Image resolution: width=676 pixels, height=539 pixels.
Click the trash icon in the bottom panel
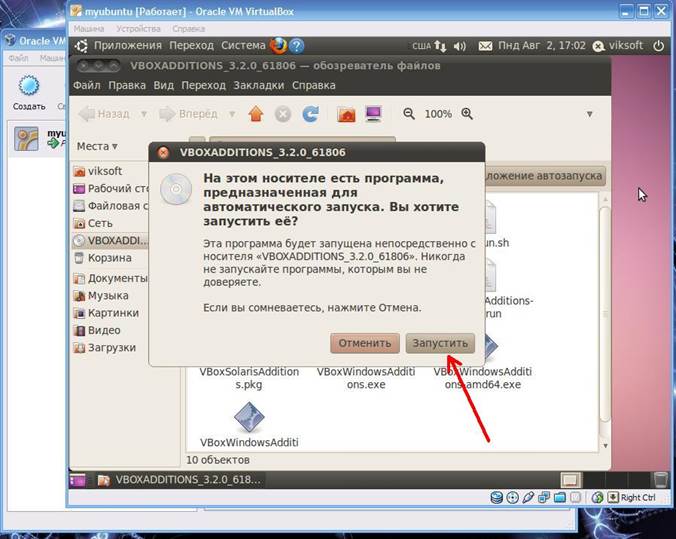tap(660, 479)
